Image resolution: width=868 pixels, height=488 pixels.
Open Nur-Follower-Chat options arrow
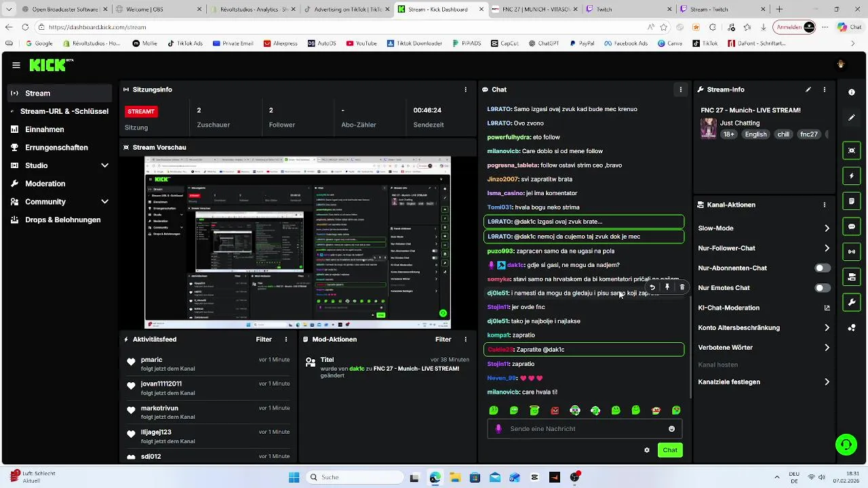tap(827, 248)
